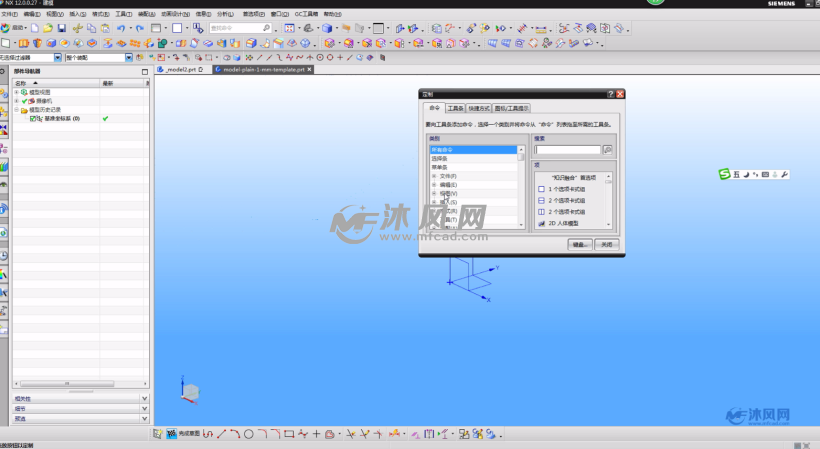The height and width of the screenshot is (449, 820).
Task: Click the 关闭 button in Customize dialog
Action: 607,245
